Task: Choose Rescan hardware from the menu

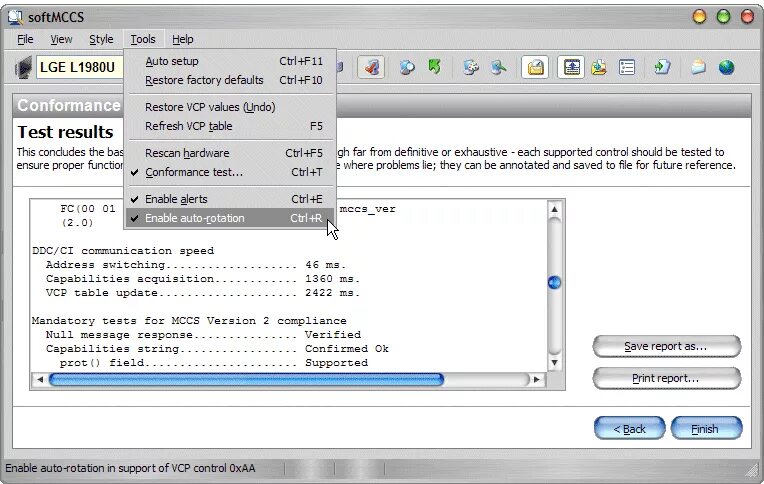Action: 230,153
